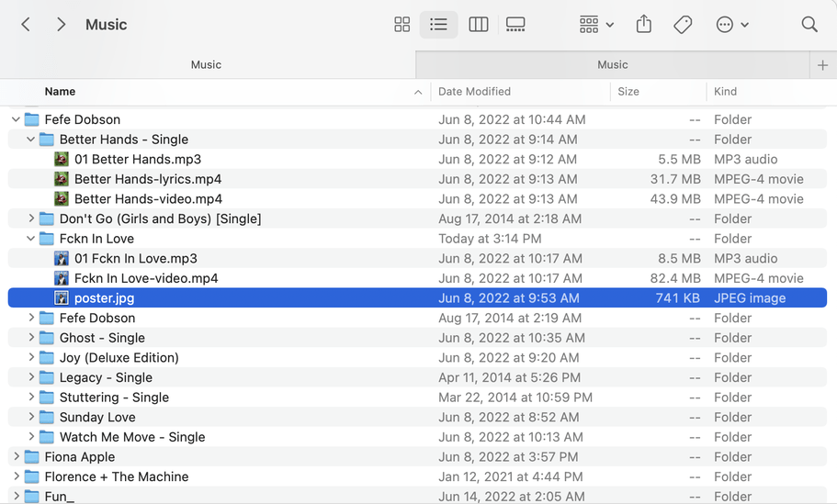Click the Music window title
The height and width of the screenshot is (504, 837).
tap(107, 25)
